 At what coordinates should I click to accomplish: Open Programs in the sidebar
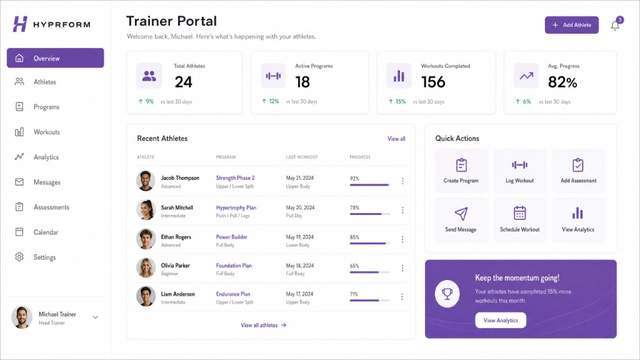coord(47,107)
